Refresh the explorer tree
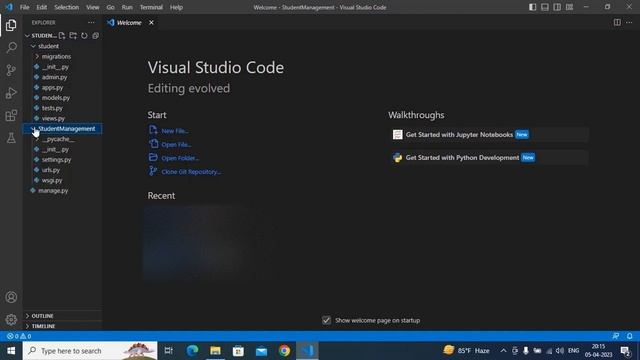The height and width of the screenshot is (360, 640). click(x=84, y=36)
